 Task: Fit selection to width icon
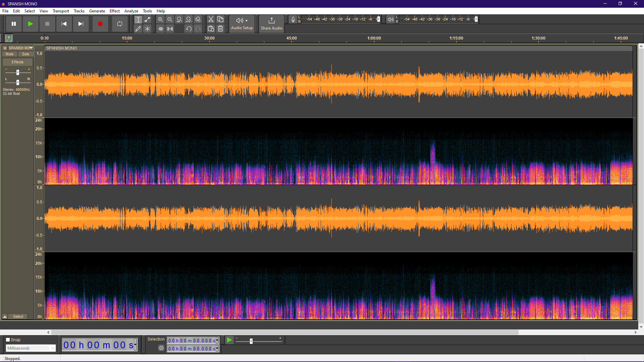tap(179, 19)
